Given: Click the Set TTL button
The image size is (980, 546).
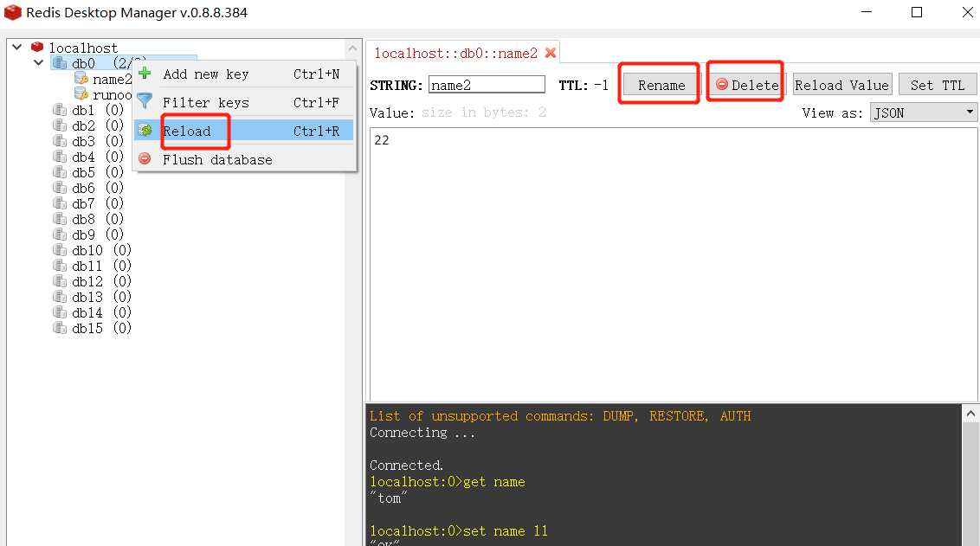Looking at the screenshot, I should [x=937, y=85].
